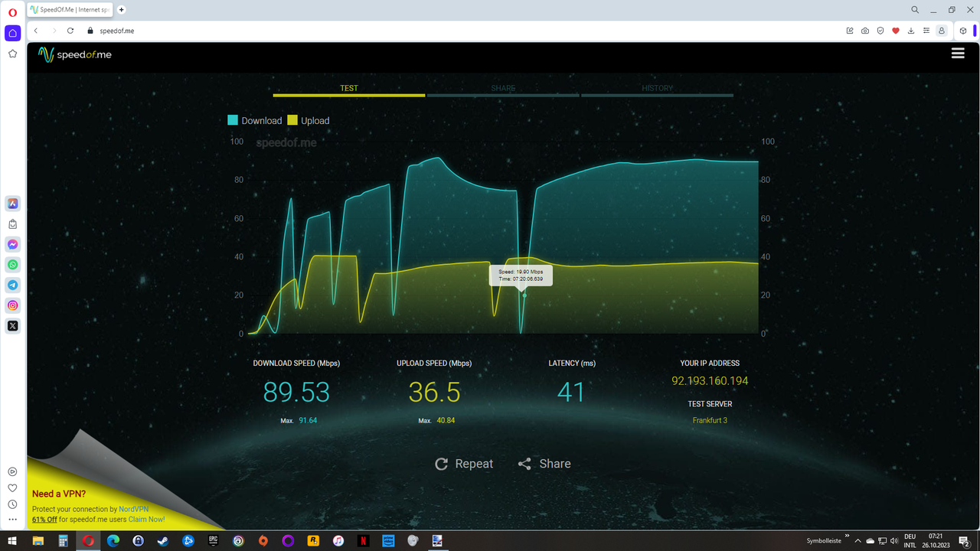Reload the speedof.me page

coord(70,31)
